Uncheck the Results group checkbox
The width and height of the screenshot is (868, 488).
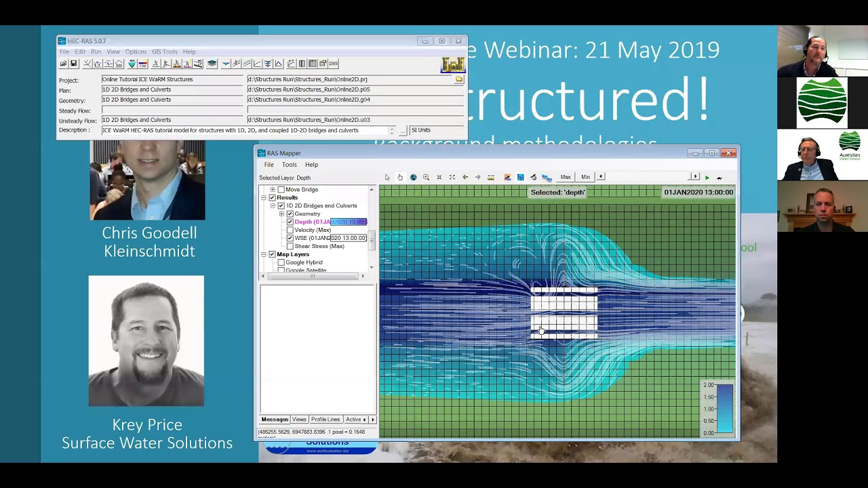coord(273,198)
